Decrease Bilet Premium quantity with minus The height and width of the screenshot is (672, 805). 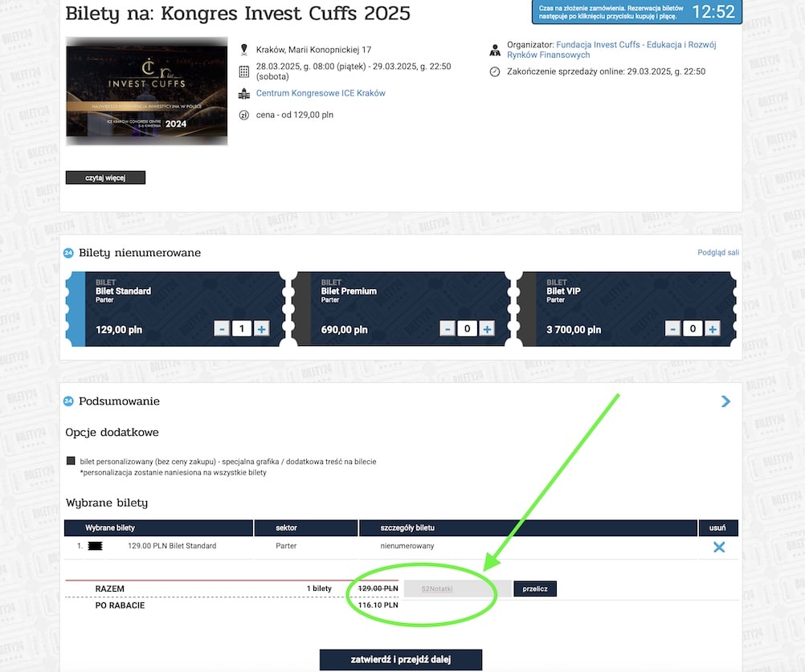[x=447, y=329]
